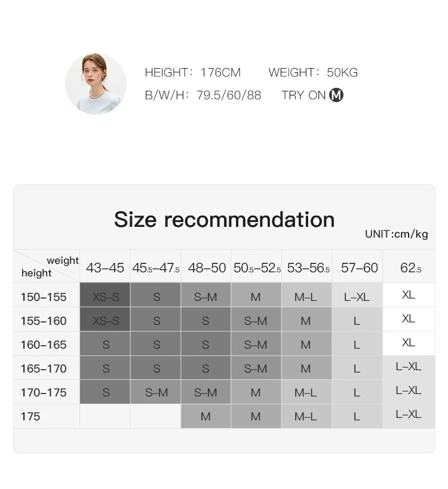
Task: Click the 160–165 height row label
Action: click(44, 345)
